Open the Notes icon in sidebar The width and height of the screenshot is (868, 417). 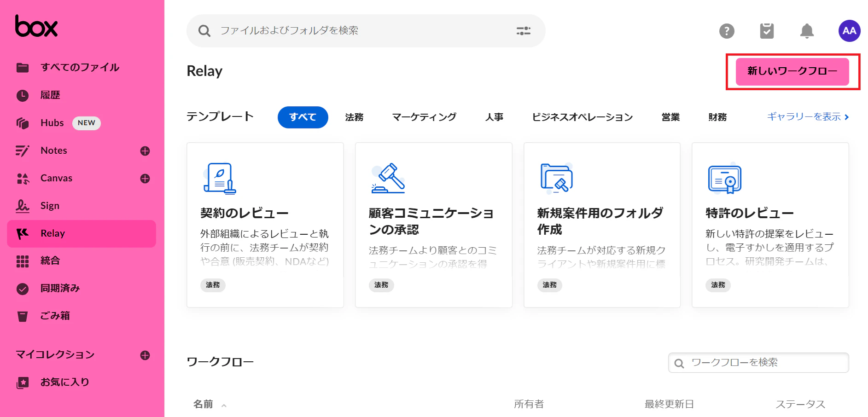[x=23, y=151]
